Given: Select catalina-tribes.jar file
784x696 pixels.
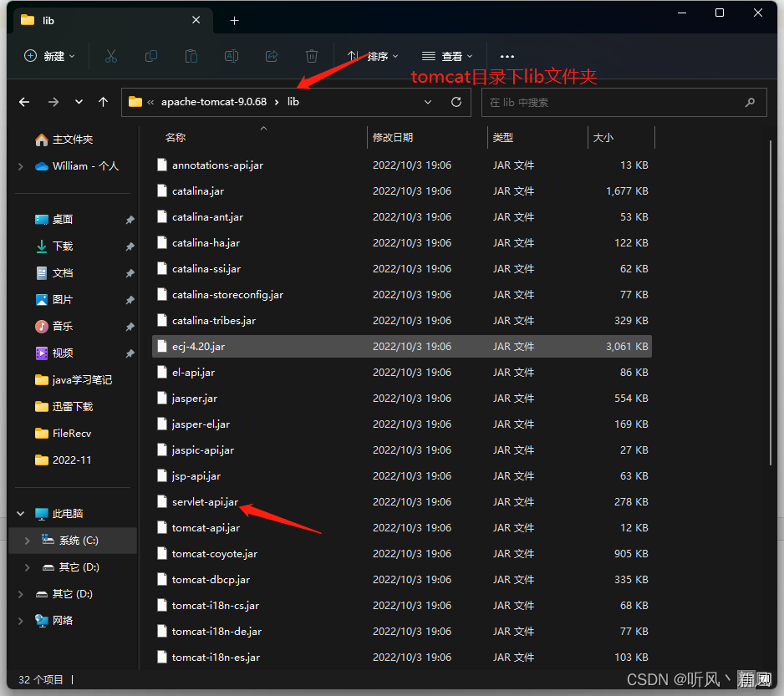Looking at the screenshot, I should click(x=401, y=321).
